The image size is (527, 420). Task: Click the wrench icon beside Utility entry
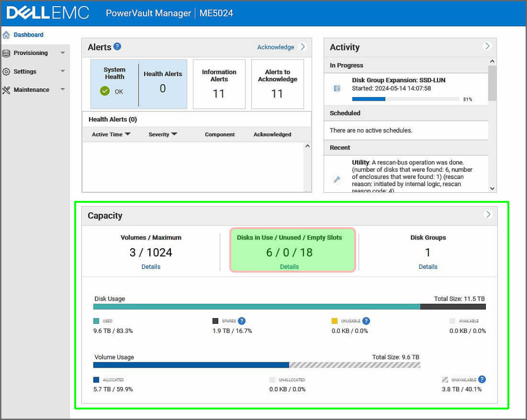(337, 179)
